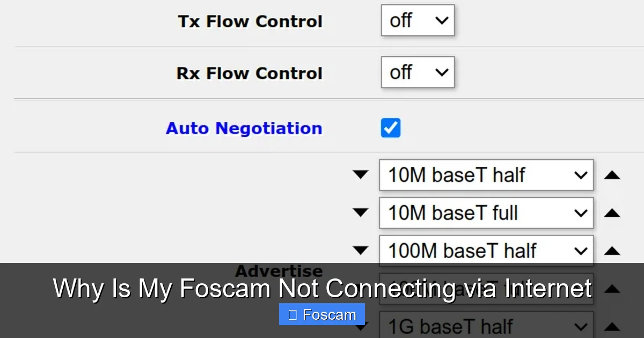Viewport: 644px width, 338px height.
Task: Click the down triangle beside 10M baseT half
Action: click(x=361, y=174)
